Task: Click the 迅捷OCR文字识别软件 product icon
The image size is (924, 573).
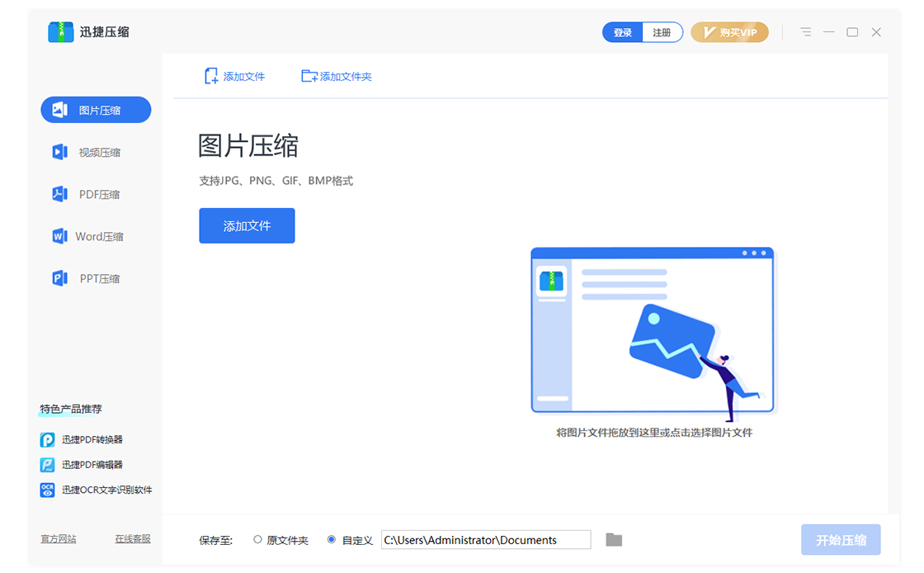Action: [x=47, y=490]
